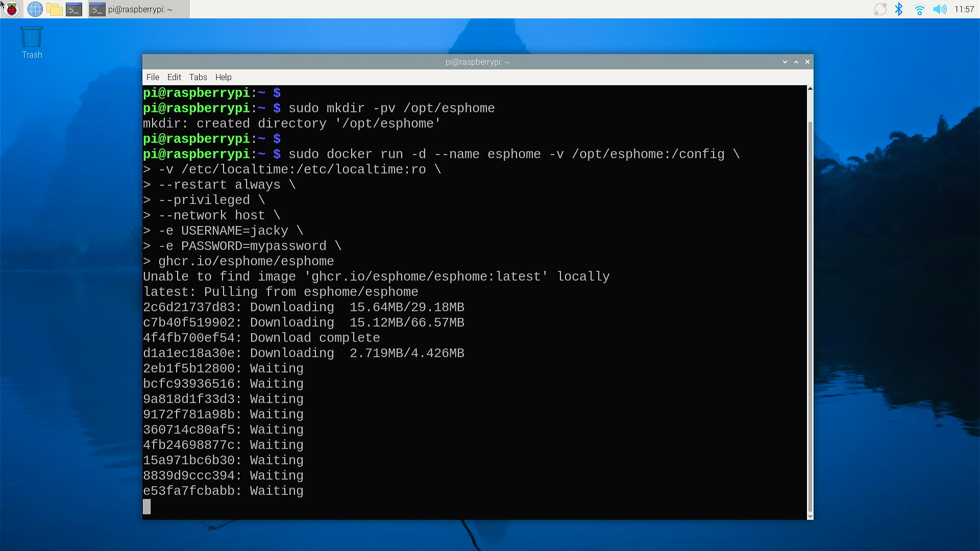Click the Raspberry Pi application menu icon
This screenshot has height=551, width=980.
12,9
